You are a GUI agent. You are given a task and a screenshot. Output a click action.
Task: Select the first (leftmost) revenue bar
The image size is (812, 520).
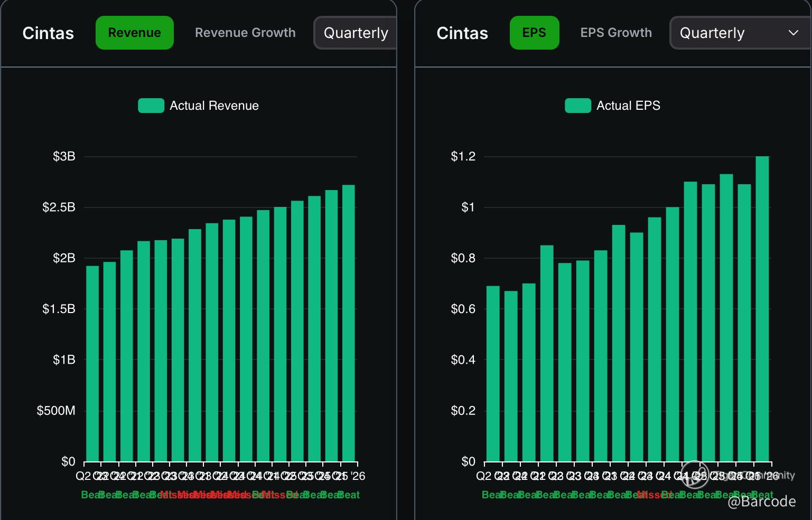click(92, 364)
